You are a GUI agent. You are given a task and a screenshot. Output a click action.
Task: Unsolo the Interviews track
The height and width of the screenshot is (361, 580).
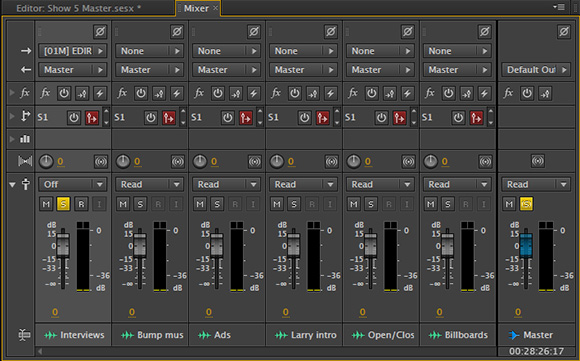pyautogui.click(x=63, y=204)
